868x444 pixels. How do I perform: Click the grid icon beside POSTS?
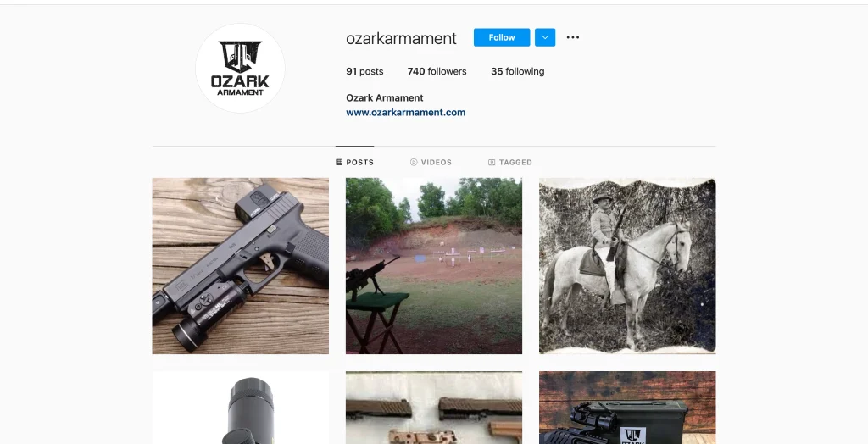[339, 162]
